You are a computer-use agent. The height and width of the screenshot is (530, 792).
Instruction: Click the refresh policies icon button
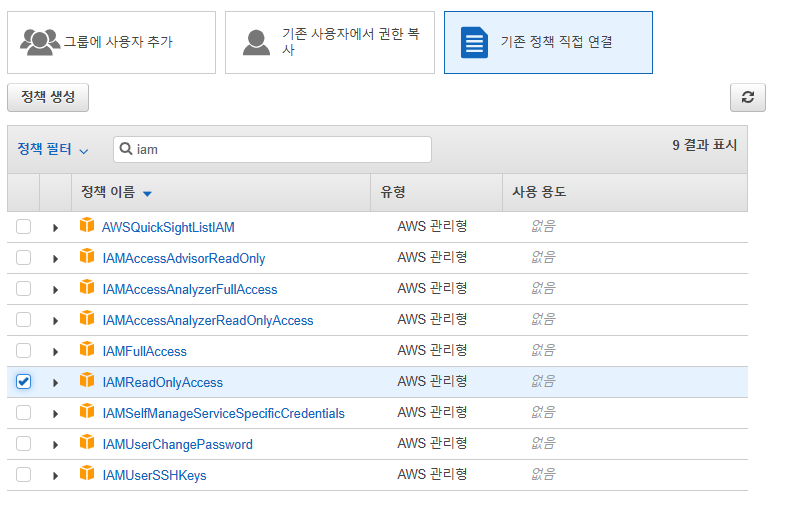click(748, 98)
